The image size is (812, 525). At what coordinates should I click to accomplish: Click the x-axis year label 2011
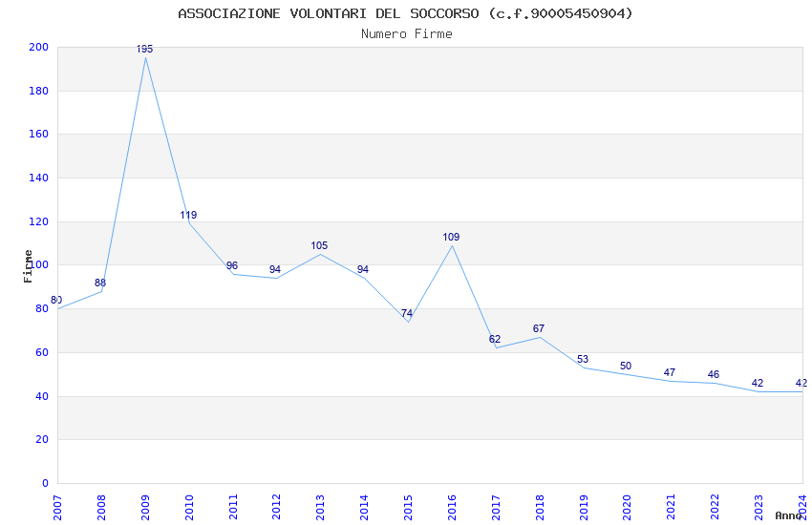click(233, 508)
